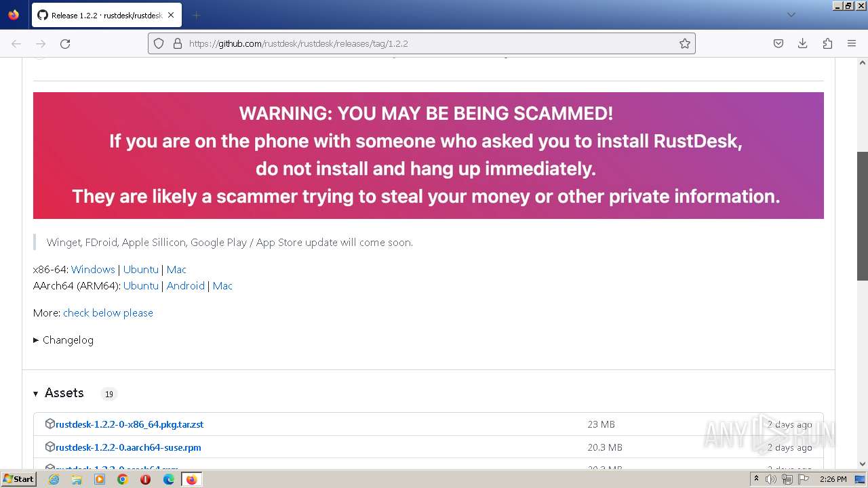Click the 23 MB file size
The width and height of the screenshot is (868, 488).
point(601,424)
